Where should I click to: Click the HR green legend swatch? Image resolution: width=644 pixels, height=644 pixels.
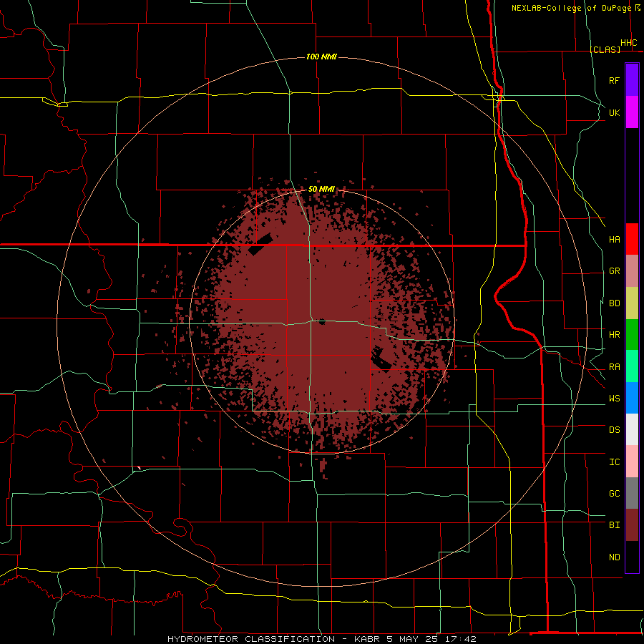click(x=632, y=335)
